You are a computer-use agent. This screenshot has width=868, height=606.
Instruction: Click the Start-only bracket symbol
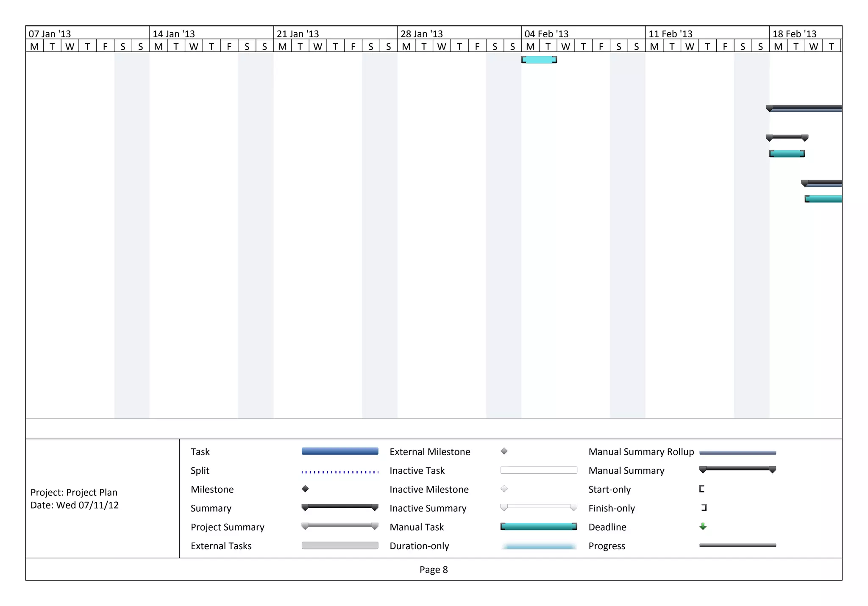point(702,489)
